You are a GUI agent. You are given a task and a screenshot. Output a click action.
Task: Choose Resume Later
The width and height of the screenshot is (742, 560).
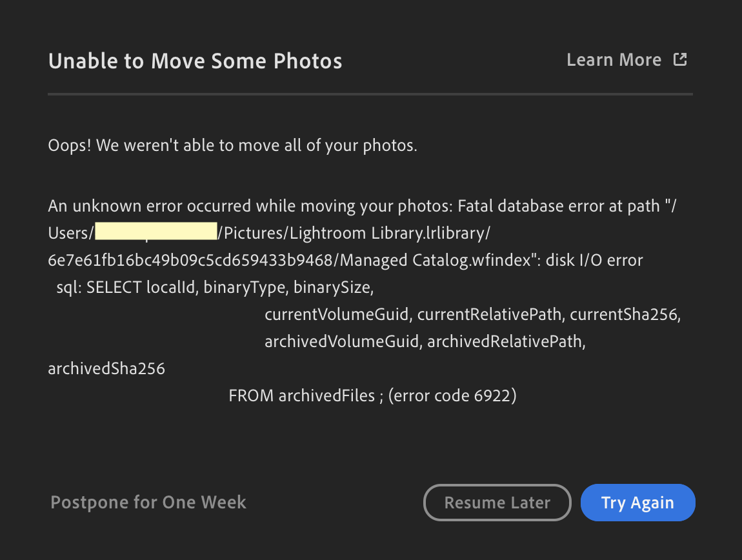coord(497,503)
